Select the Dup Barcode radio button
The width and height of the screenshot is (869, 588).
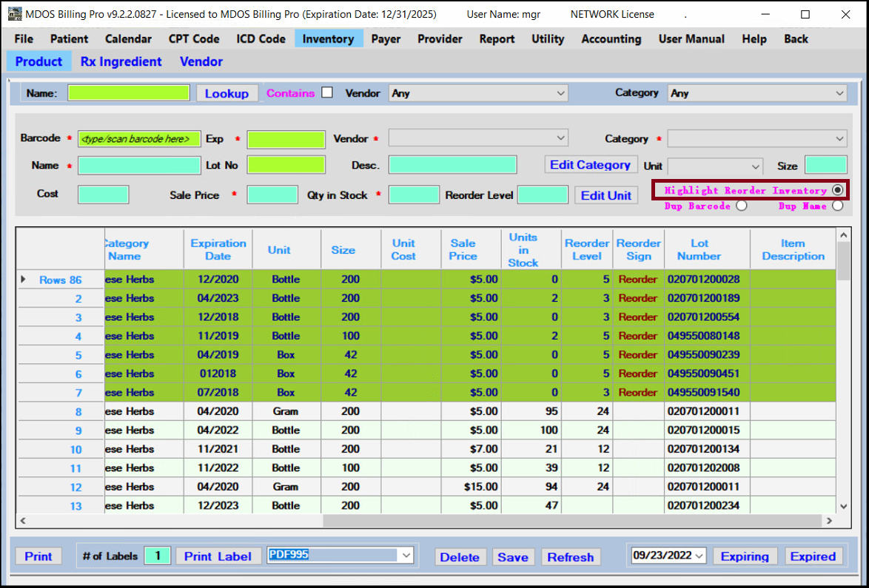click(741, 206)
